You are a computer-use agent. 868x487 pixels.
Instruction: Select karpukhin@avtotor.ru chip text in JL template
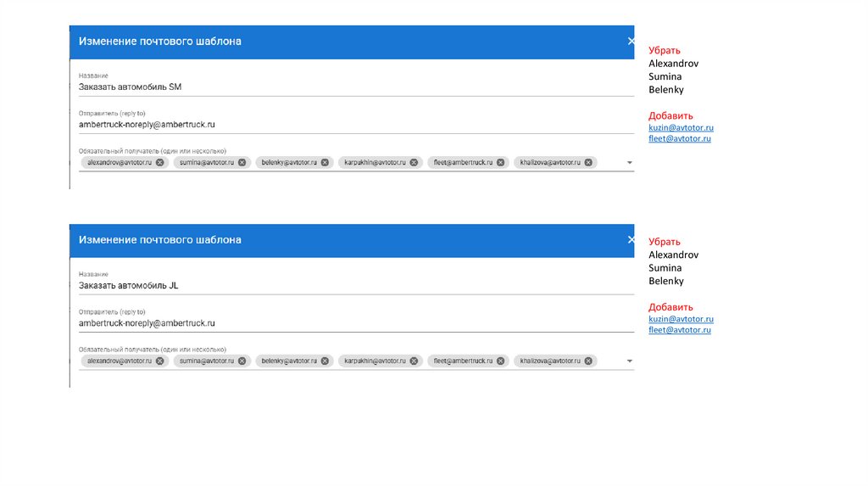375,361
